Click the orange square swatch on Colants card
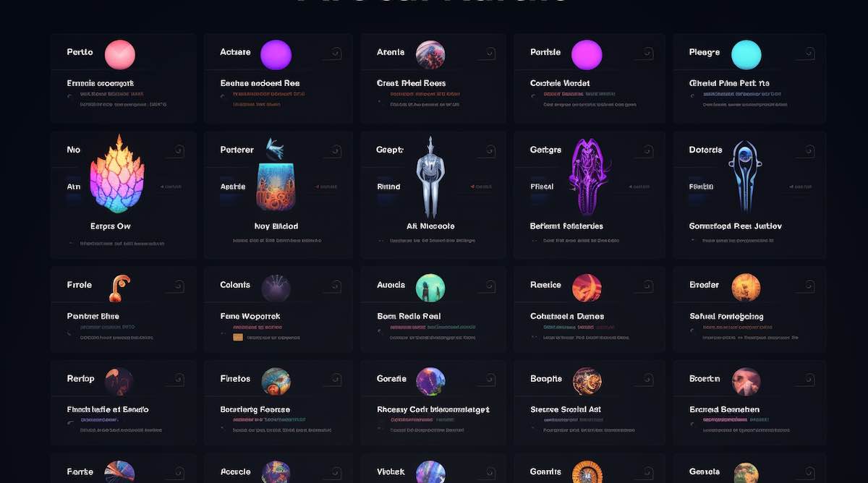This screenshot has height=483, width=868. 237,337
